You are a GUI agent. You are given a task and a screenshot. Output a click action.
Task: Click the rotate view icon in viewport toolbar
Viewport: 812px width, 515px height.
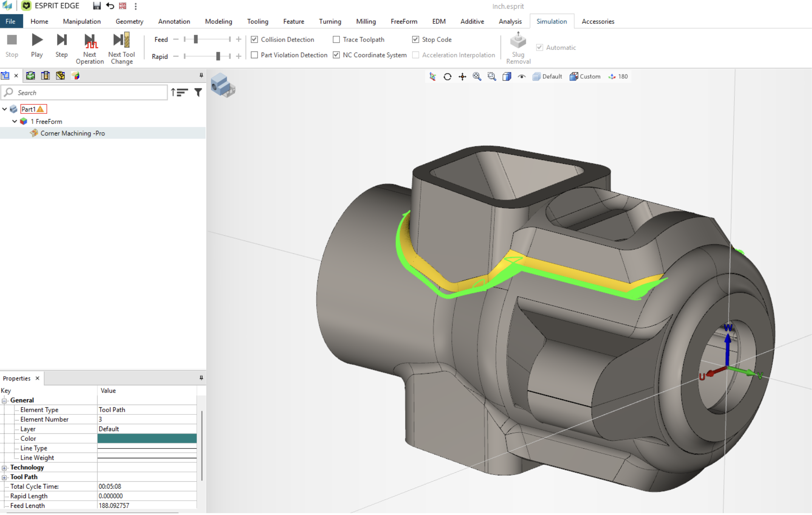[x=447, y=77]
